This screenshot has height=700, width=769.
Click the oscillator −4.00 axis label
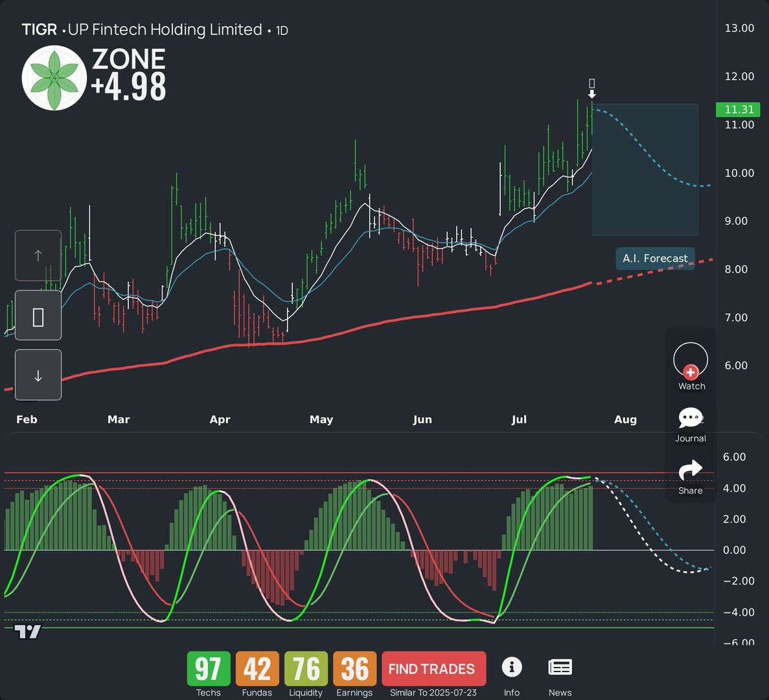pyautogui.click(x=739, y=612)
